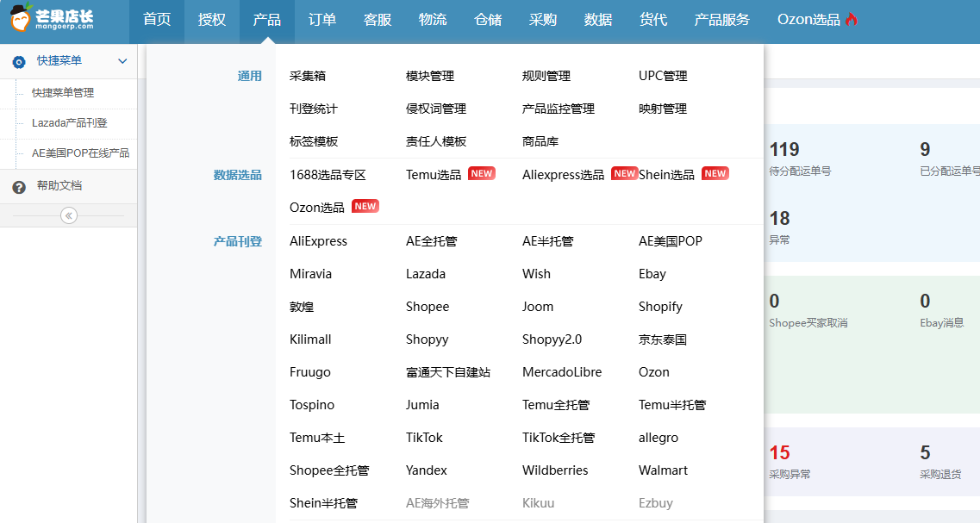
Task: Open Shopyy2.0 listing link
Action: tap(552, 339)
